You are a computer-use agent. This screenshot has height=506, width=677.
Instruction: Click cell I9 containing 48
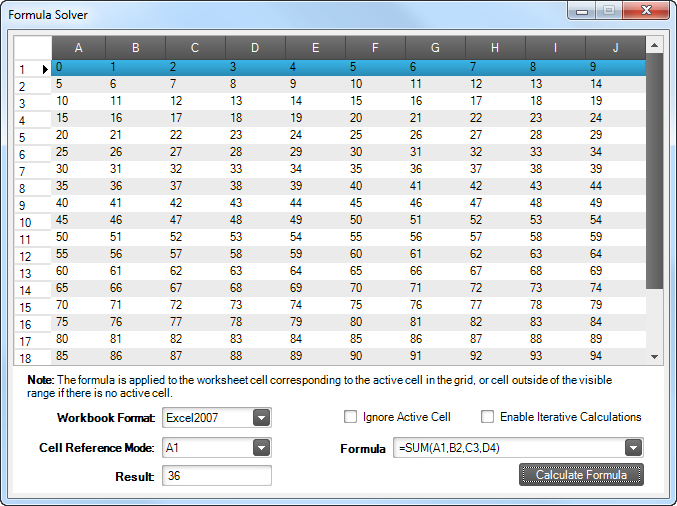555,203
